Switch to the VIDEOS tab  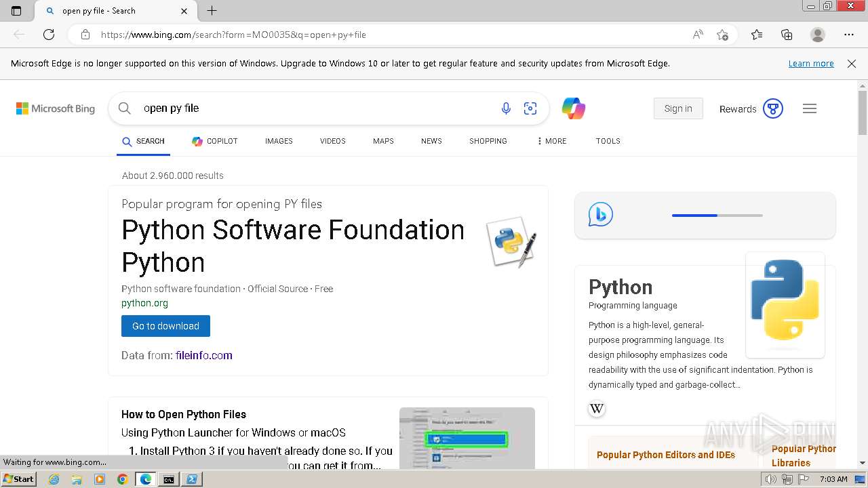coord(333,141)
